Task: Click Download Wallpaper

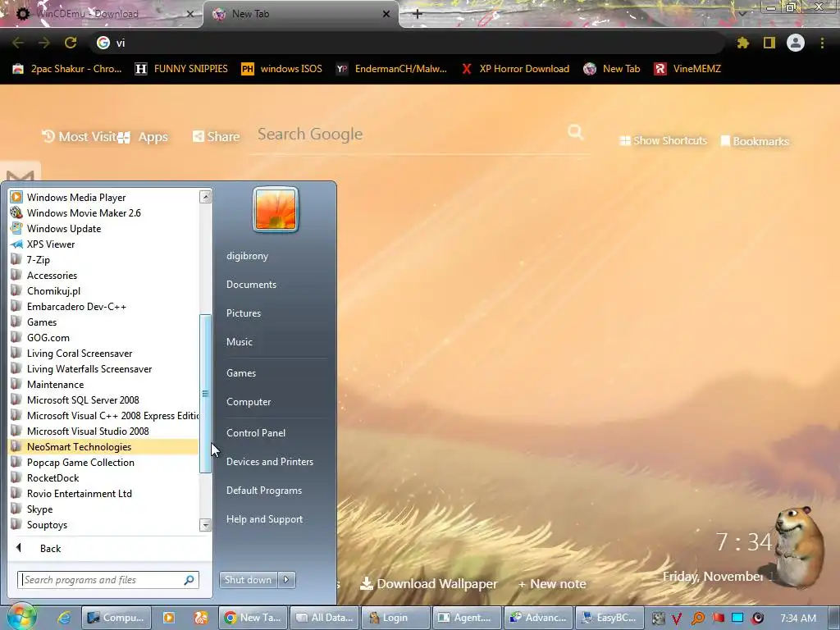Action: [428, 584]
